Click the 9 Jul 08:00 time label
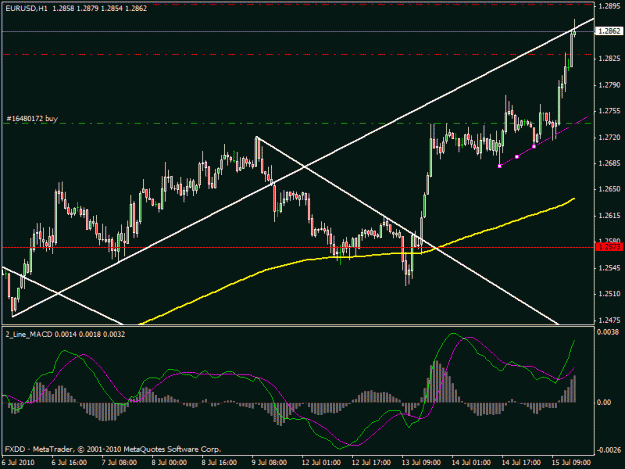Screen dimensions: 625x469 coord(269,463)
